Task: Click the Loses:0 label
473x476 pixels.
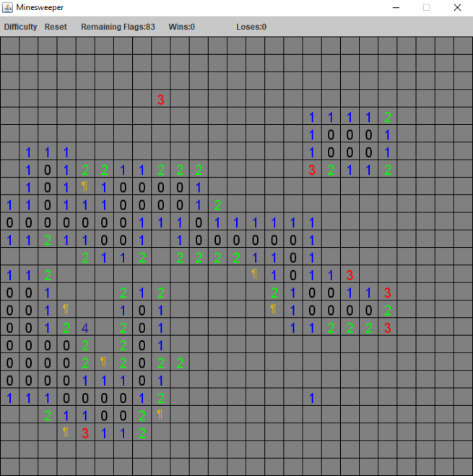Action: point(251,27)
